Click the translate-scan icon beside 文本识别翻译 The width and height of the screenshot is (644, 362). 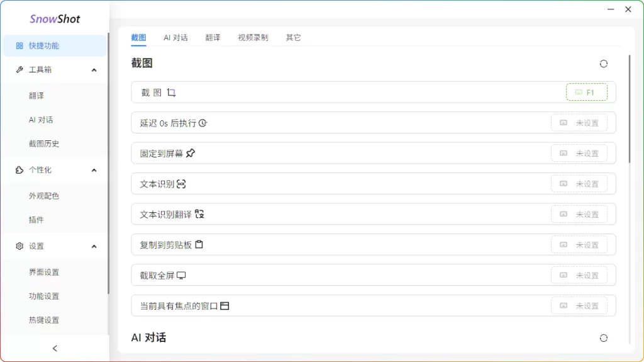click(x=199, y=214)
